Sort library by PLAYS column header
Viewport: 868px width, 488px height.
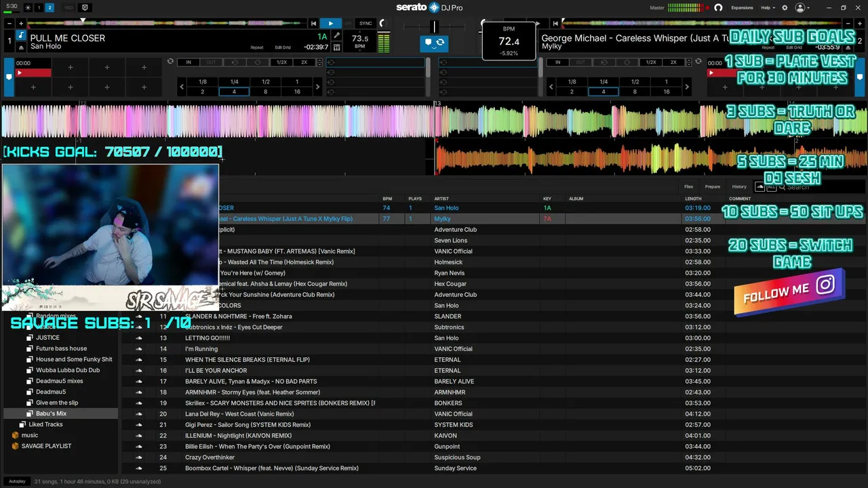coord(415,199)
